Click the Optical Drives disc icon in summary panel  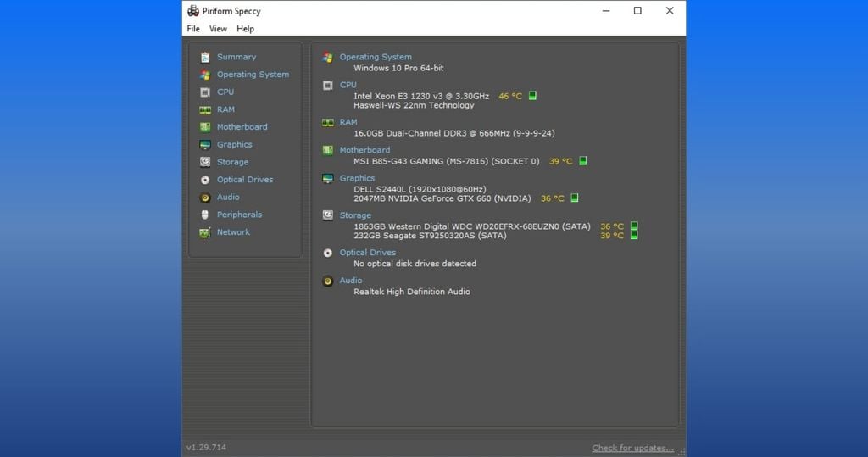coord(328,253)
